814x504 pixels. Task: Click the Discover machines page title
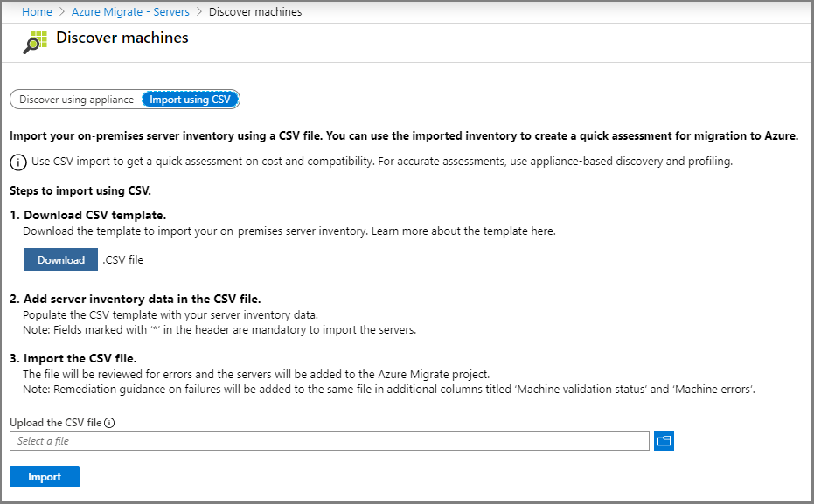122,38
